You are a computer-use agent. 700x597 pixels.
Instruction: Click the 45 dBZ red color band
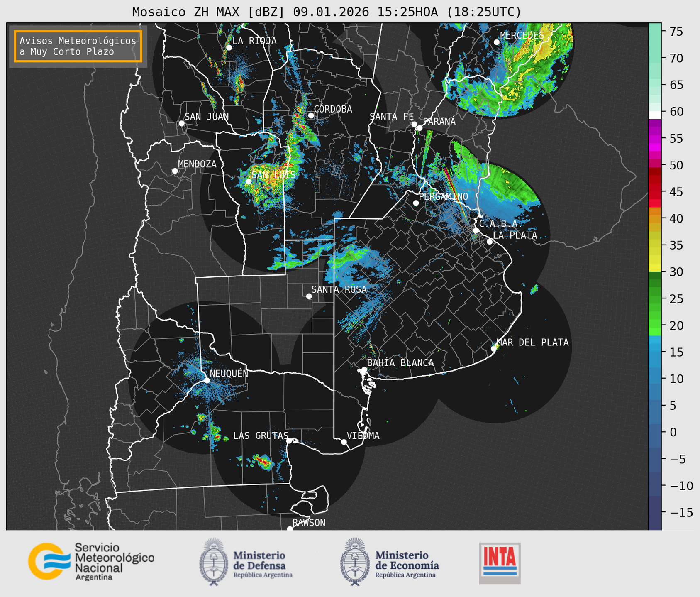pyautogui.click(x=655, y=192)
